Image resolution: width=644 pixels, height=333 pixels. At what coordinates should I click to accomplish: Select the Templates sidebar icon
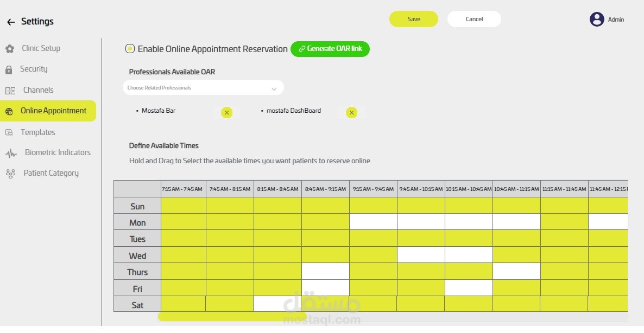[10, 132]
